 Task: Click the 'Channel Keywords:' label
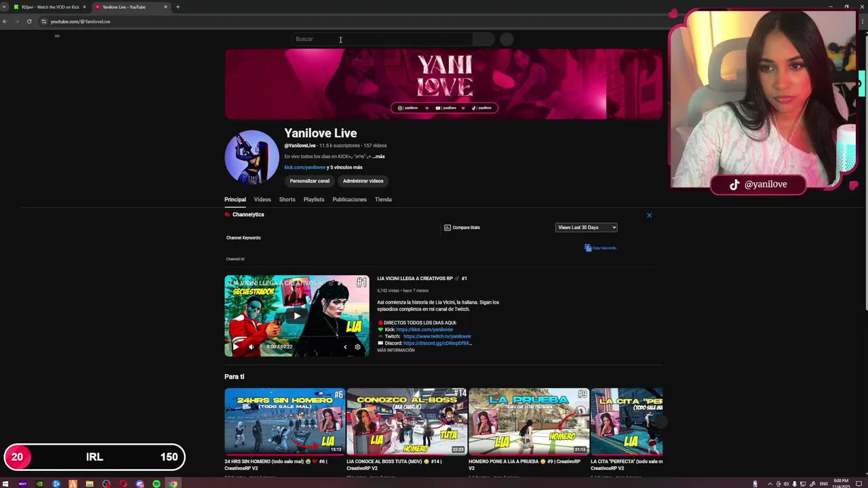pyautogui.click(x=243, y=238)
